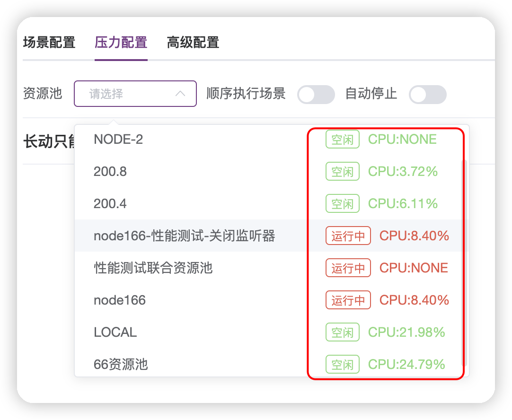Image resolution: width=512 pixels, height=420 pixels.
Task: Open the 高级配置 tab
Action: (192, 42)
